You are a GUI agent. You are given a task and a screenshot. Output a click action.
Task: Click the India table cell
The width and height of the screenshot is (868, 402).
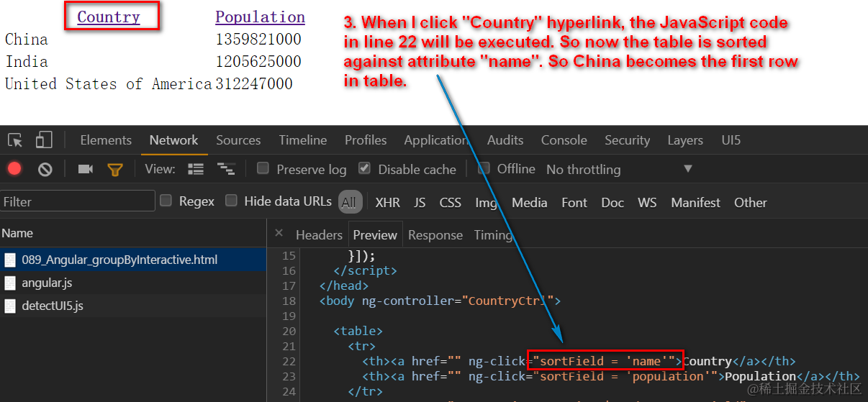[x=27, y=61]
